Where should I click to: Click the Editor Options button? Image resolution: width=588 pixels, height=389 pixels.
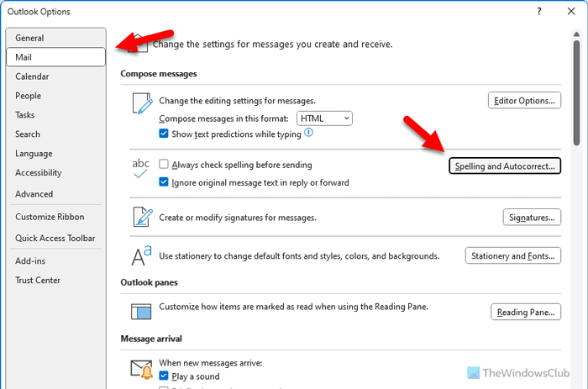(x=524, y=101)
